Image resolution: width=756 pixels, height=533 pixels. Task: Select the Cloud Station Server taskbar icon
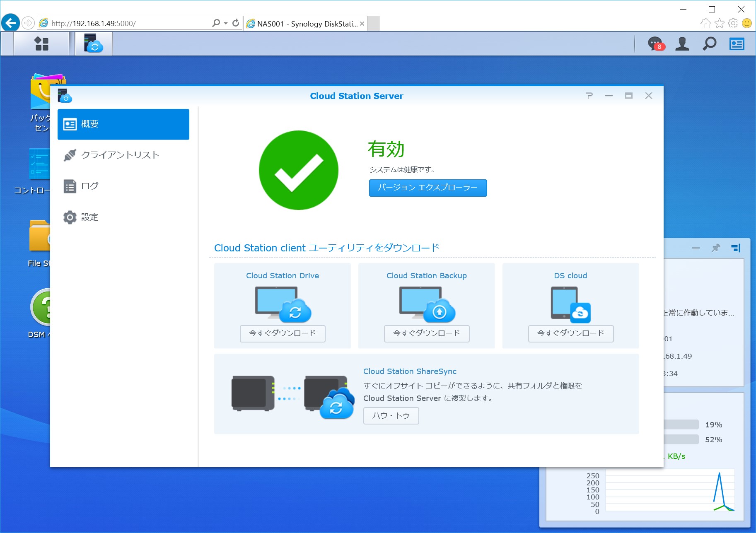click(x=93, y=43)
